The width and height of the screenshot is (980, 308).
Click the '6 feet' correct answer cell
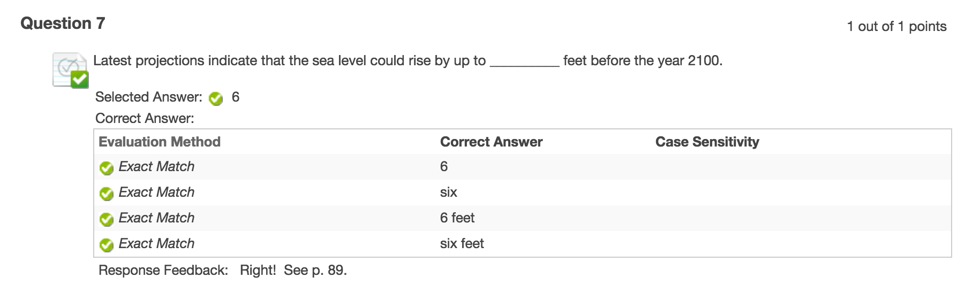click(x=457, y=218)
